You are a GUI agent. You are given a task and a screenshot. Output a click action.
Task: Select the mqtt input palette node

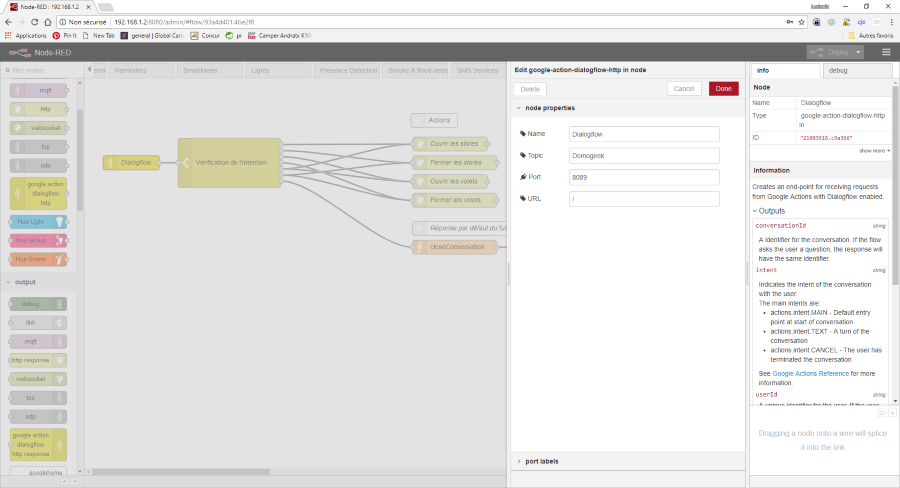click(x=38, y=90)
